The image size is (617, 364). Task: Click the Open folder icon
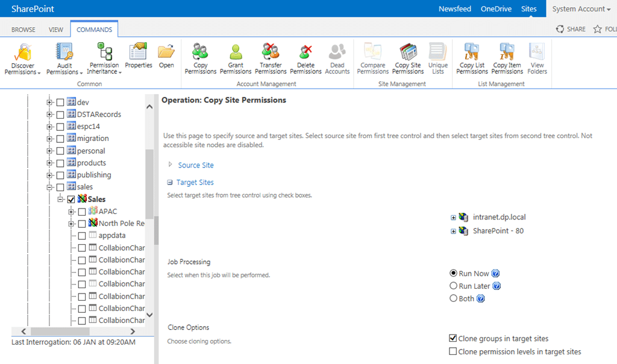[x=166, y=52]
